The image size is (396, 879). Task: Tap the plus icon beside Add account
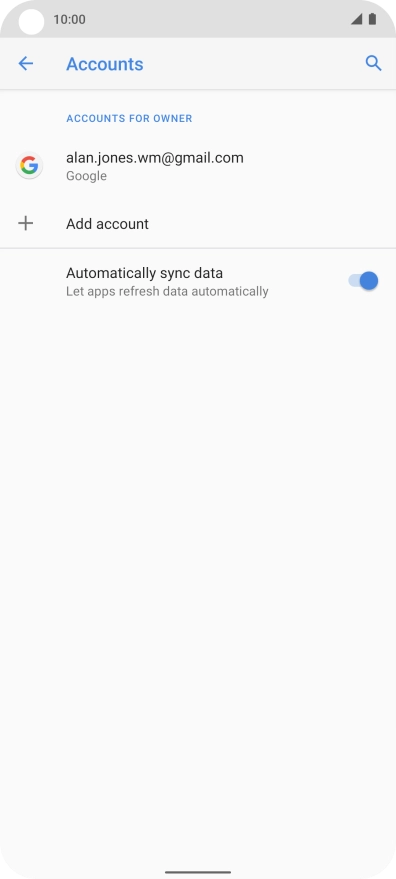coord(26,224)
